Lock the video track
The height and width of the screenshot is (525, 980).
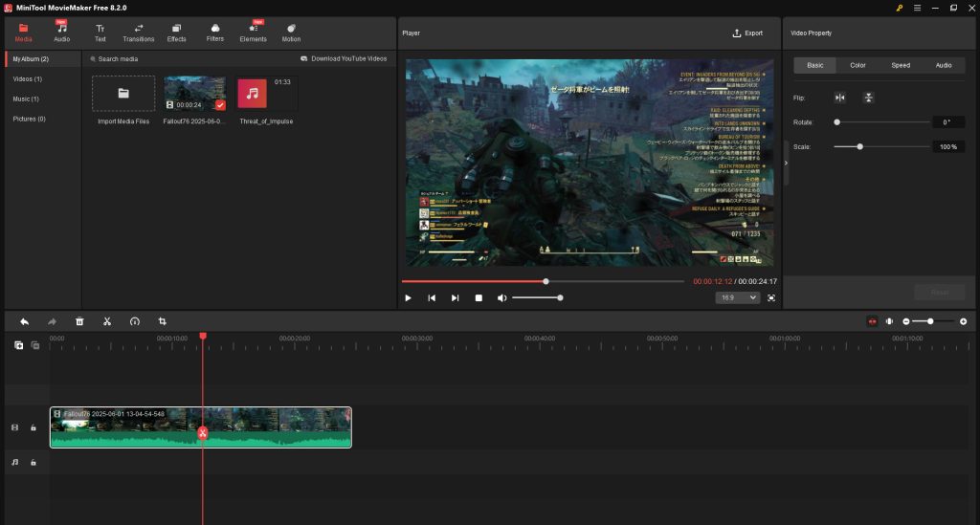[x=33, y=427]
